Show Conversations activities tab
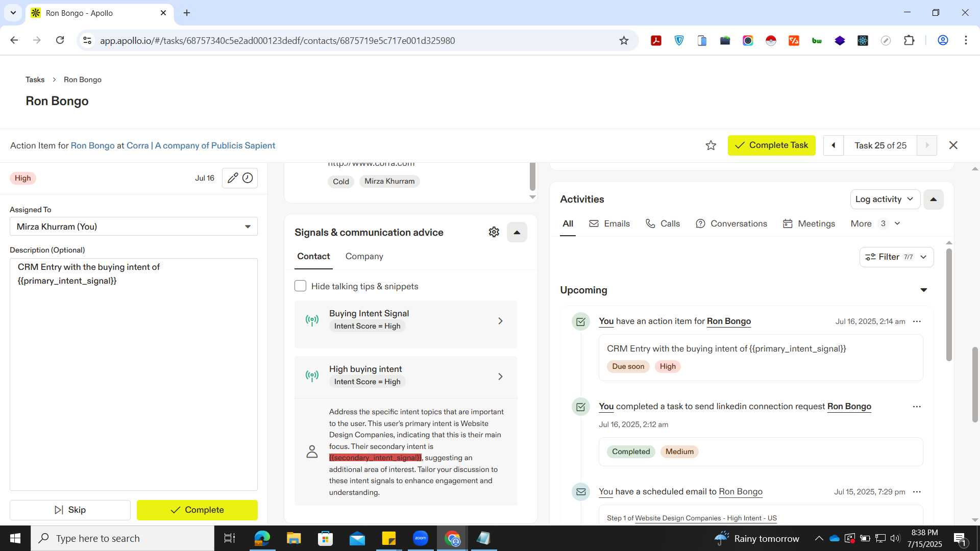 coord(731,224)
